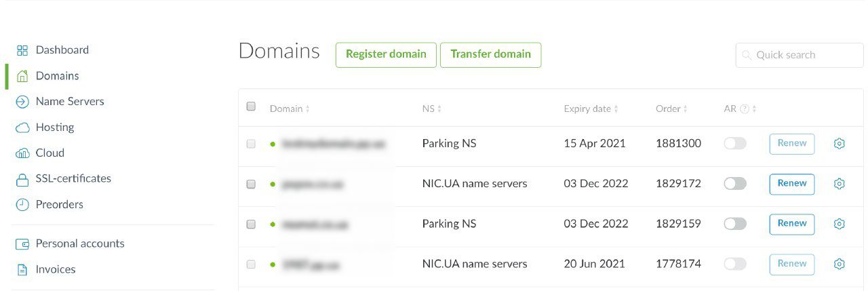Tick the select-all checkbox in table header
This screenshot has height=291, width=868.
coord(251,106)
